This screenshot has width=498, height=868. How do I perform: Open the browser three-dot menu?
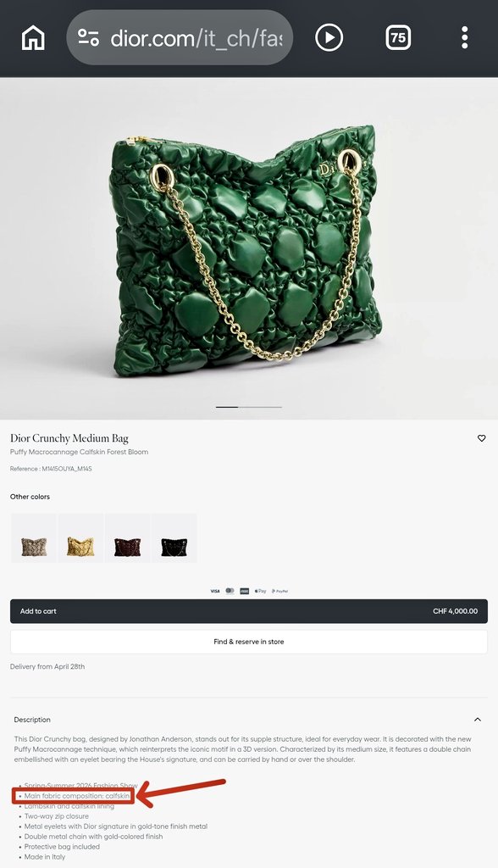(464, 37)
